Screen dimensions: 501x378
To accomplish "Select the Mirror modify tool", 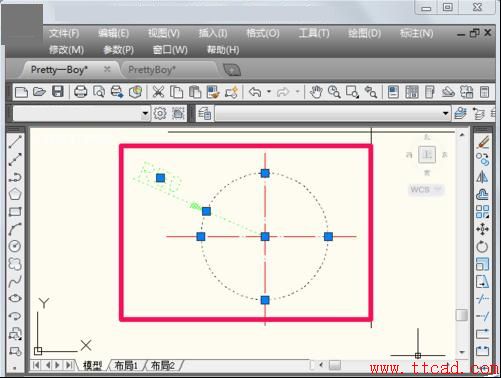I will (482, 177).
